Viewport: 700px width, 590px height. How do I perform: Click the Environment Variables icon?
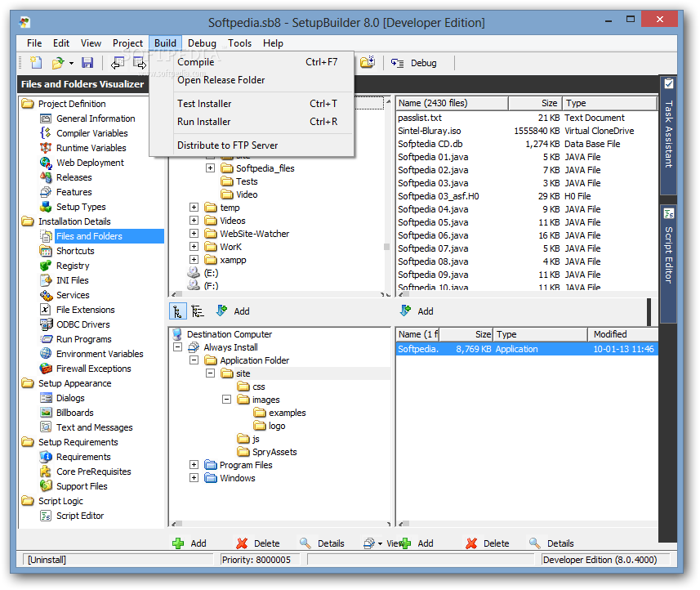pyautogui.click(x=46, y=354)
